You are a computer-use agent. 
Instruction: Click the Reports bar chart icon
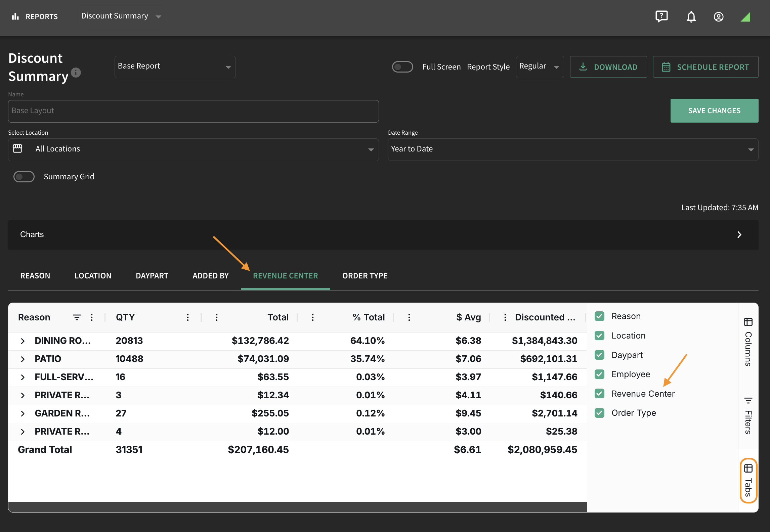coord(15,16)
